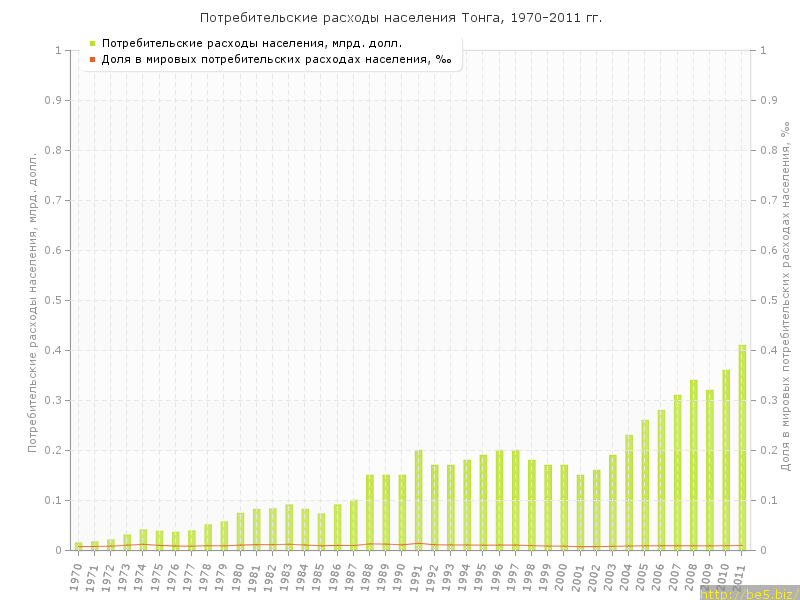Select the tallest bar for 2011
The image size is (800, 600).
pyautogui.click(x=742, y=448)
